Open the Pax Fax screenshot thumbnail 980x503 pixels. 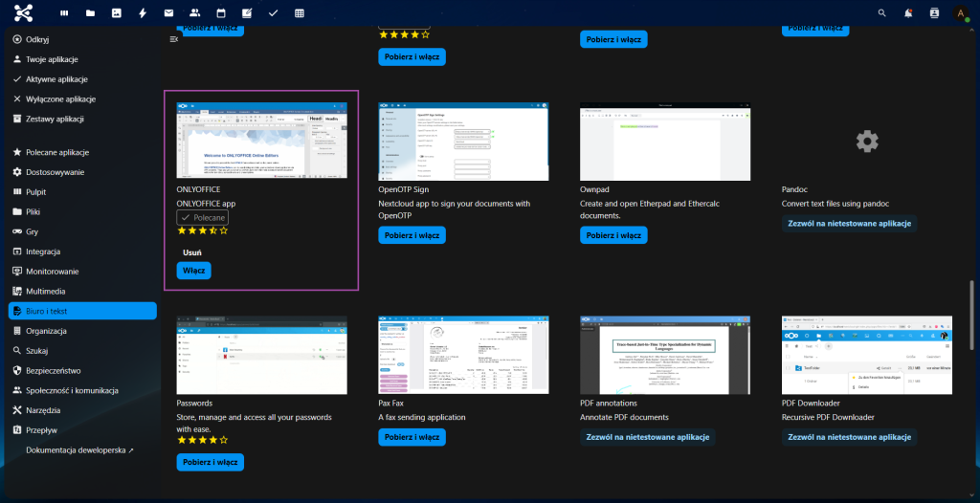(463, 355)
